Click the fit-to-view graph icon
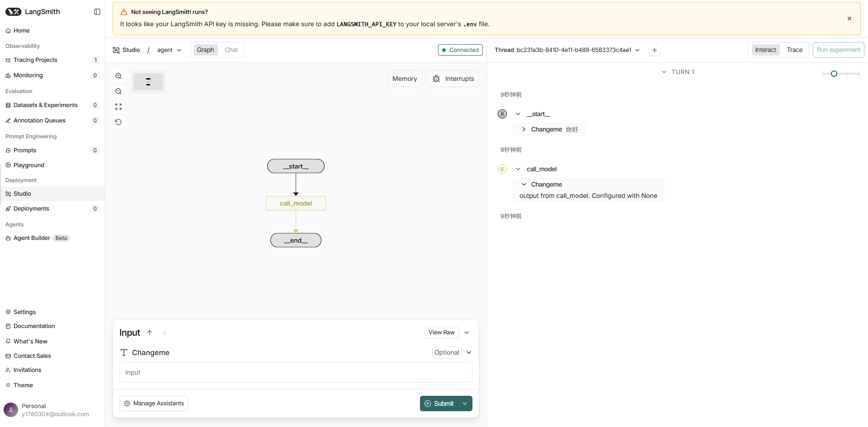This screenshot has width=868, height=427. (x=118, y=107)
